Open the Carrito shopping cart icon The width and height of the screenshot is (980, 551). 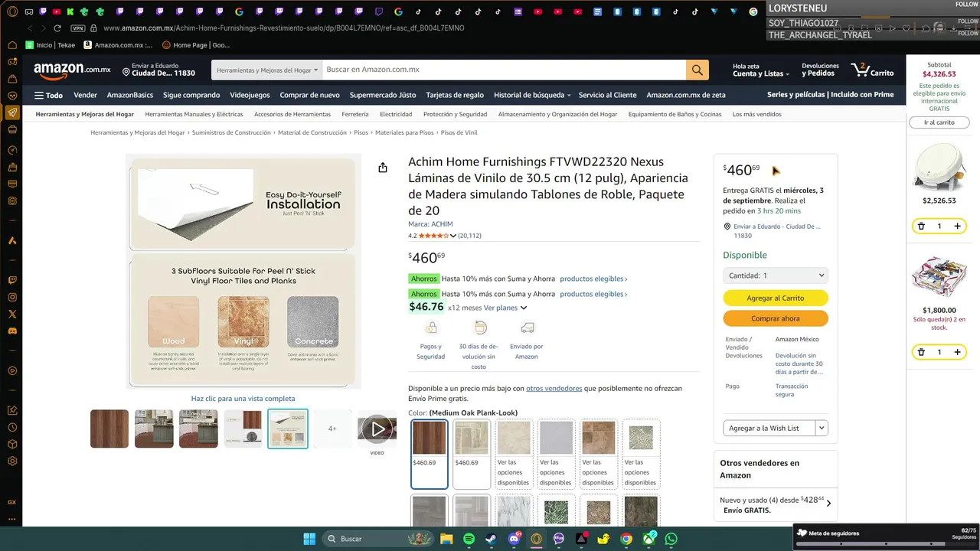[872, 70]
